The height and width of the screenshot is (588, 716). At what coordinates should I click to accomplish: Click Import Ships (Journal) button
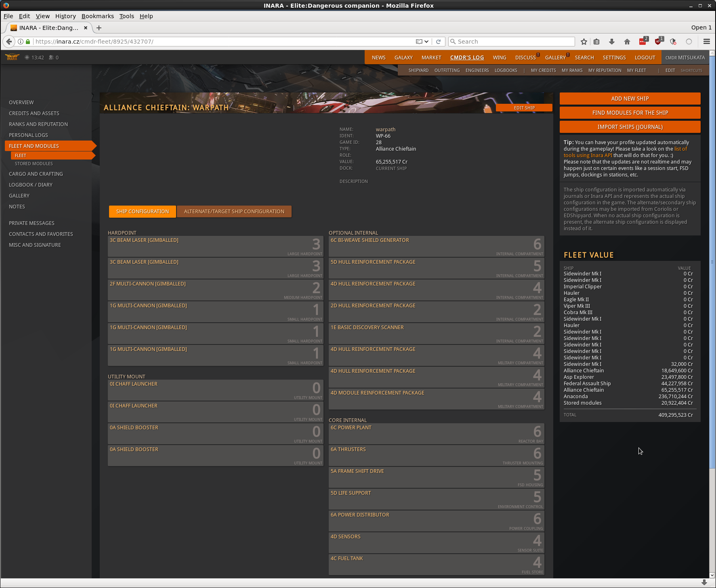630,127
